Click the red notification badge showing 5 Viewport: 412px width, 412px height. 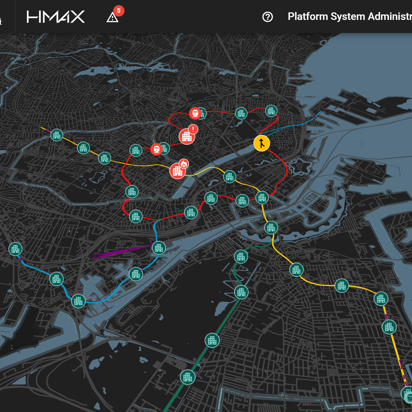(x=119, y=10)
